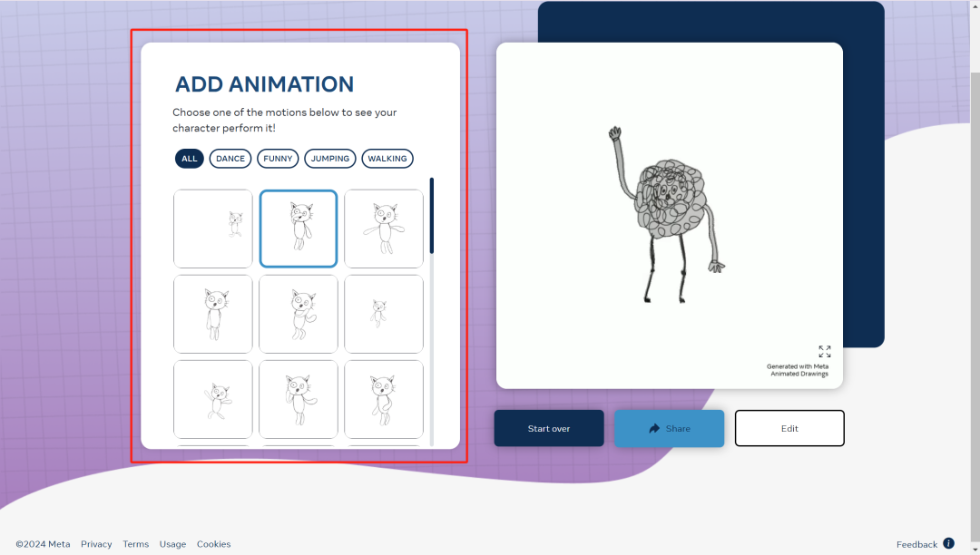Select the blue-outlined animation thumbnail
The height and width of the screenshot is (555, 980).
click(x=299, y=229)
